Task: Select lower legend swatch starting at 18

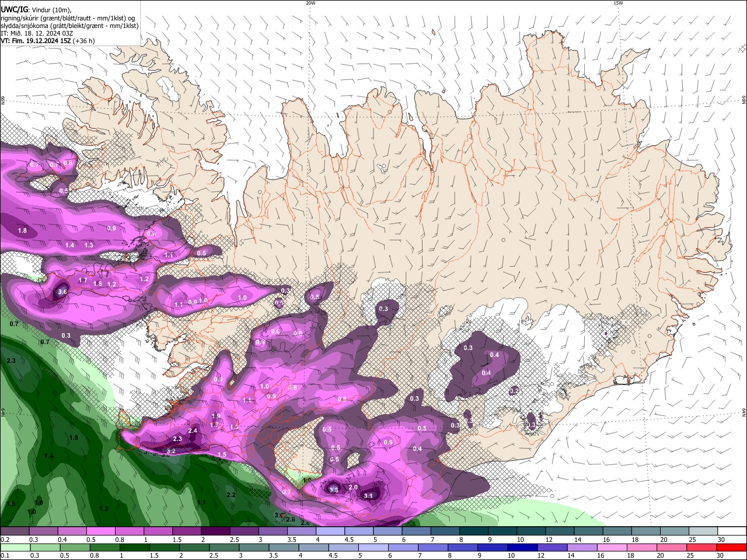Action: pyautogui.click(x=641, y=547)
